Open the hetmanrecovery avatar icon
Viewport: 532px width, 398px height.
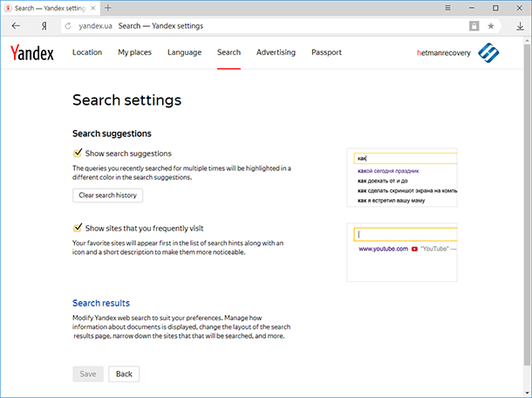(488, 52)
